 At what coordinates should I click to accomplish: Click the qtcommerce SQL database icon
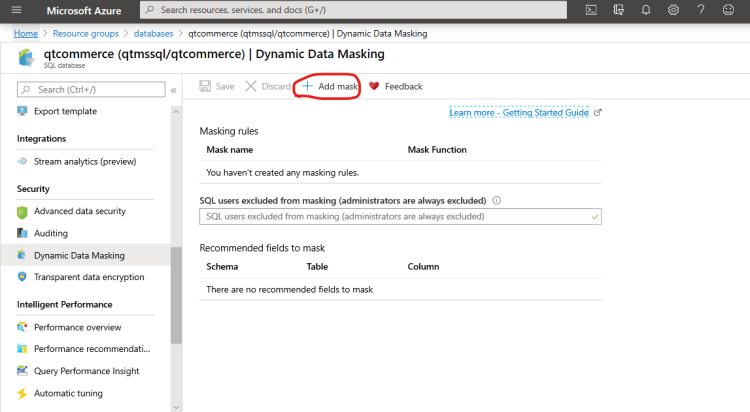26,58
